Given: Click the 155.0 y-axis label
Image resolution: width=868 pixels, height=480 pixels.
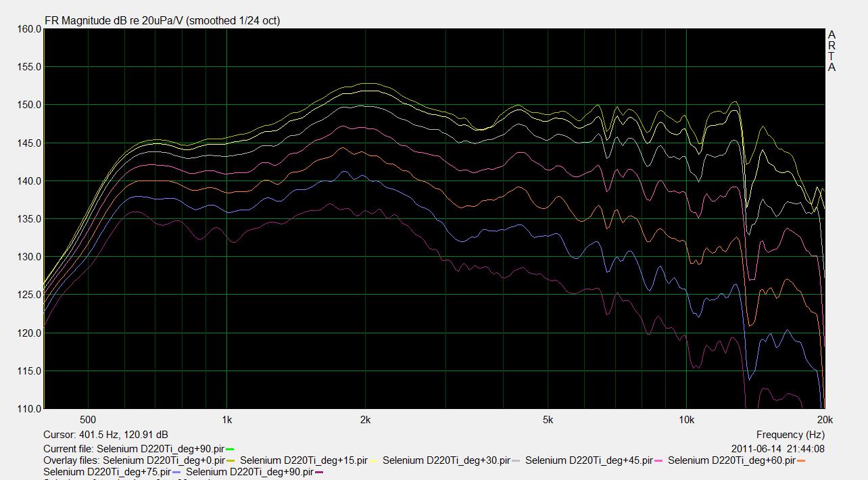Looking at the screenshot, I should point(28,67).
